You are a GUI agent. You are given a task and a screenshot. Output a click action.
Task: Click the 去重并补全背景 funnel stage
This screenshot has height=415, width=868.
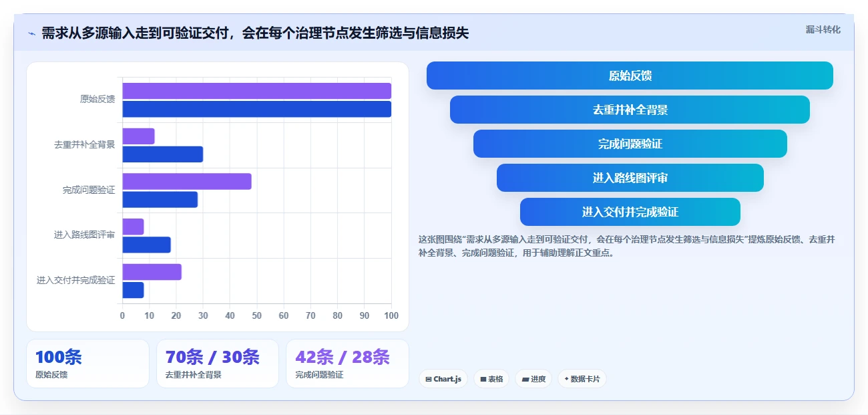point(630,110)
